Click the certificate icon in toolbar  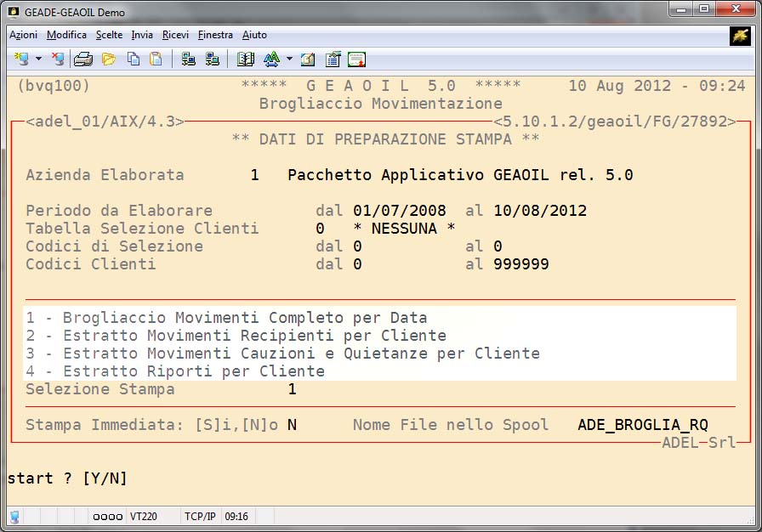click(x=357, y=59)
